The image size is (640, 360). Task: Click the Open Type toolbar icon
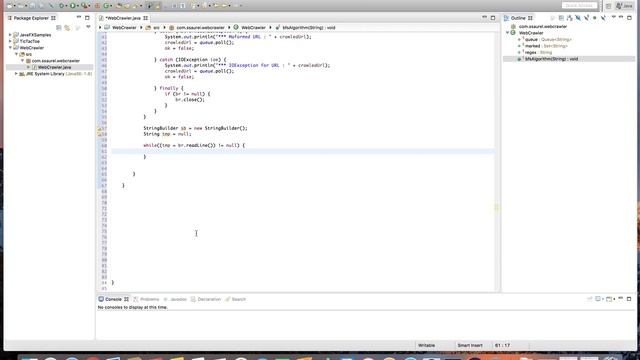pos(119,6)
